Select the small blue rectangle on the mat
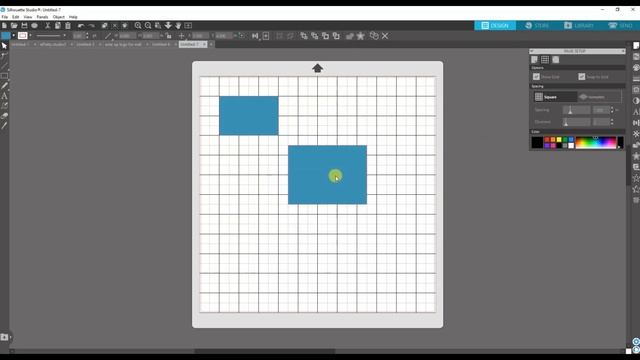 coord(249,116)
